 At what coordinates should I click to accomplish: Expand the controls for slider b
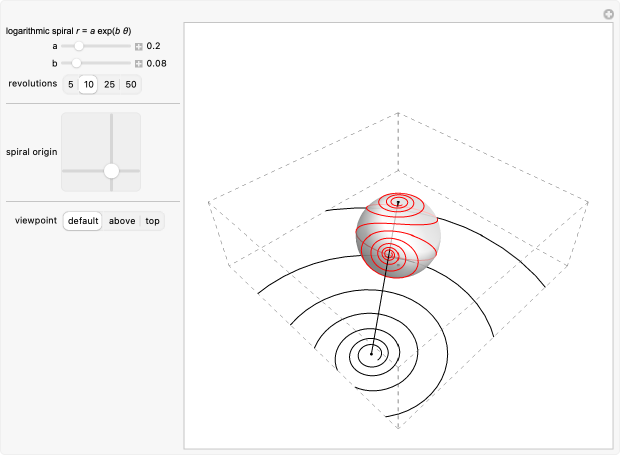click(x=139, y=63)
